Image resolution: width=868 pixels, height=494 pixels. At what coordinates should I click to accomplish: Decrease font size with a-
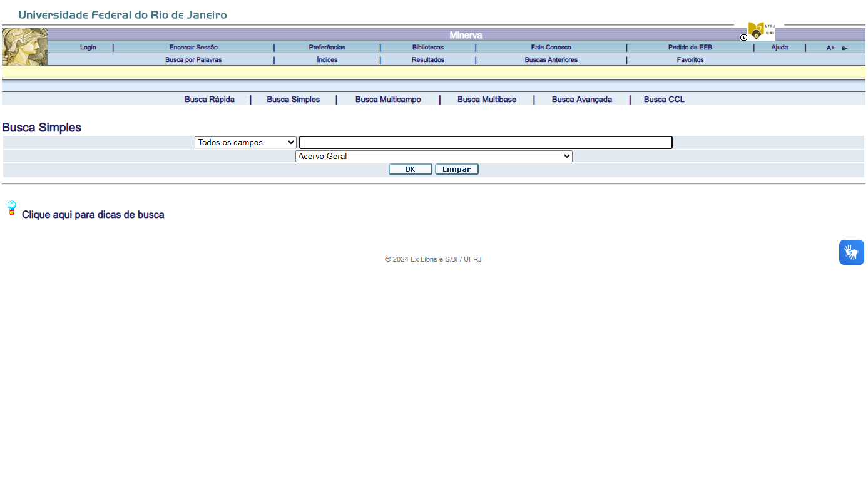844,48
